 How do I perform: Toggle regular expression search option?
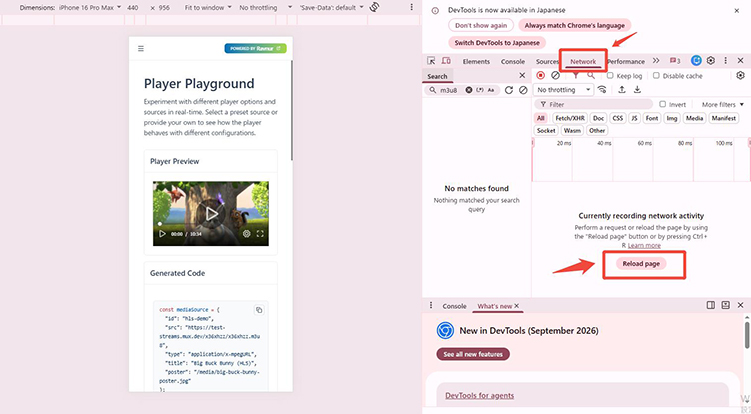point(479,90)
